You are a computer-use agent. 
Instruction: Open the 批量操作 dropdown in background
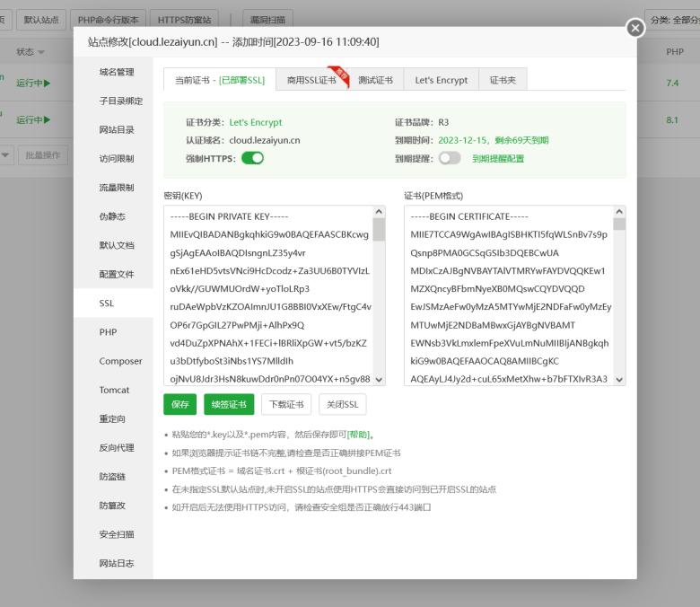tap(43, 155)
